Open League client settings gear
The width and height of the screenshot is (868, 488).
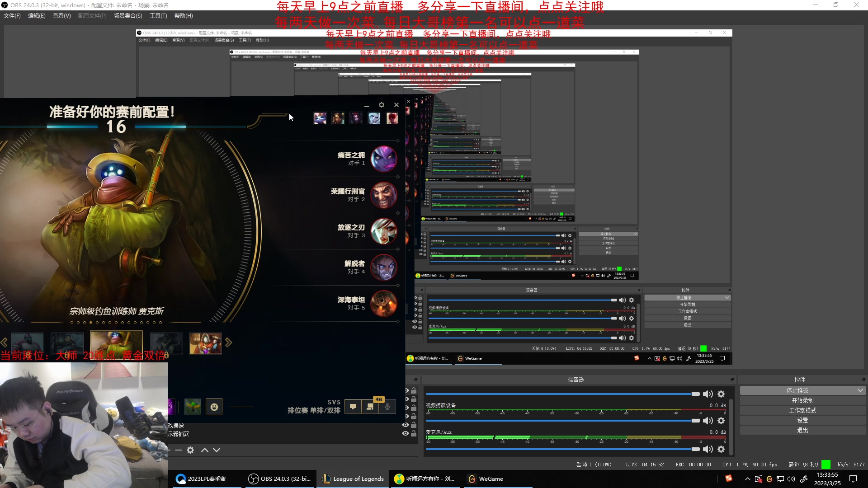(382, 105)
